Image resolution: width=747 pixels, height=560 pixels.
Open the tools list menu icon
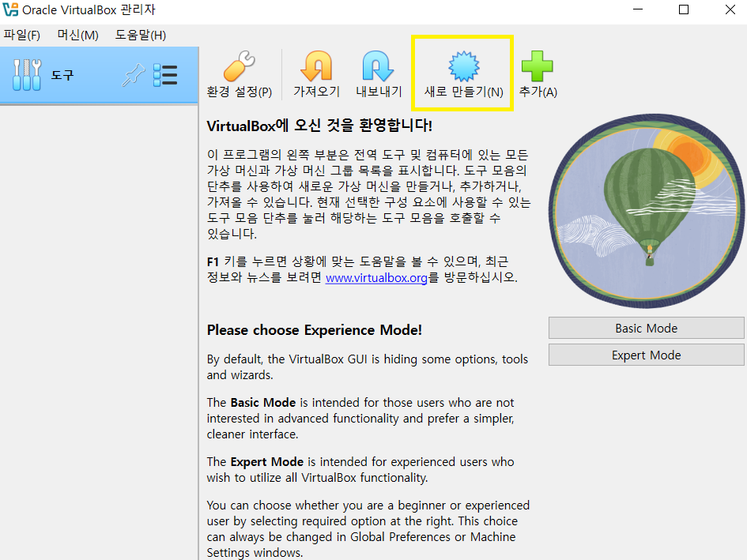click(x=165, y=75)
